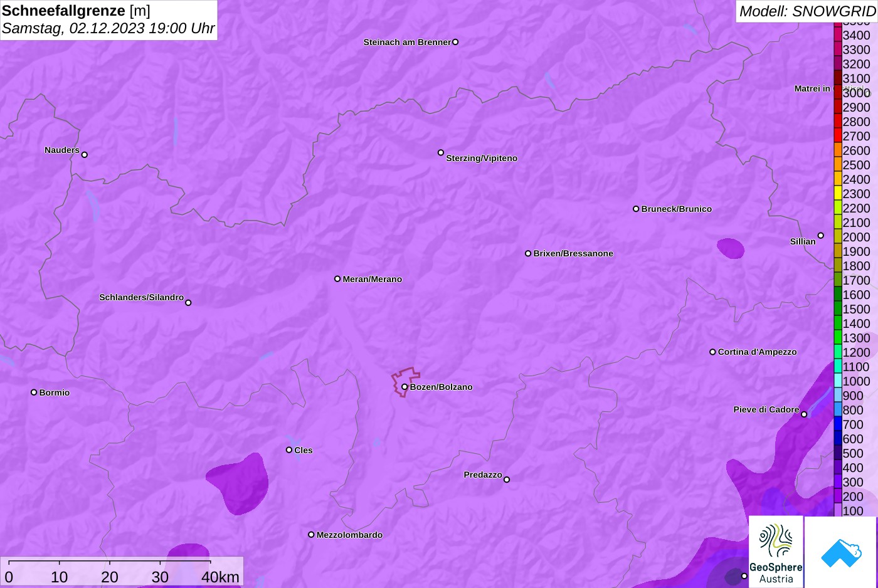Click the Bruneck/Brunico label
The height and width of the screenshot is (588, 878).
(677, 209)
